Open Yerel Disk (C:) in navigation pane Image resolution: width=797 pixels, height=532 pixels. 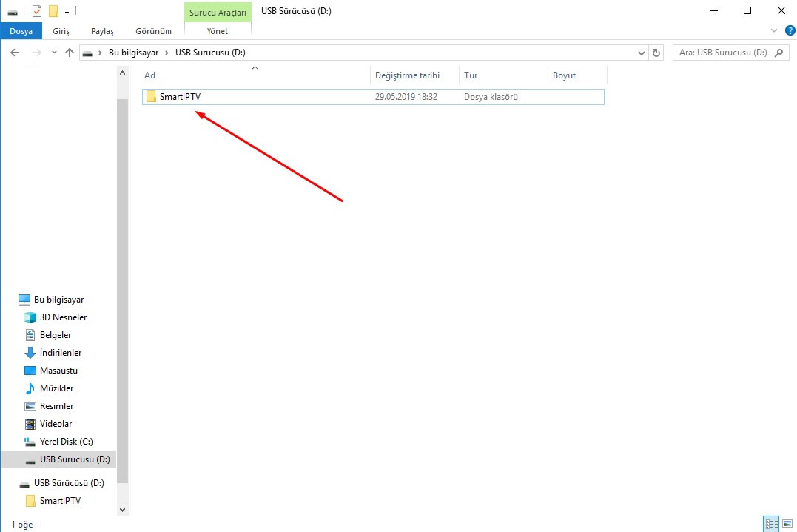coord(66,442)
